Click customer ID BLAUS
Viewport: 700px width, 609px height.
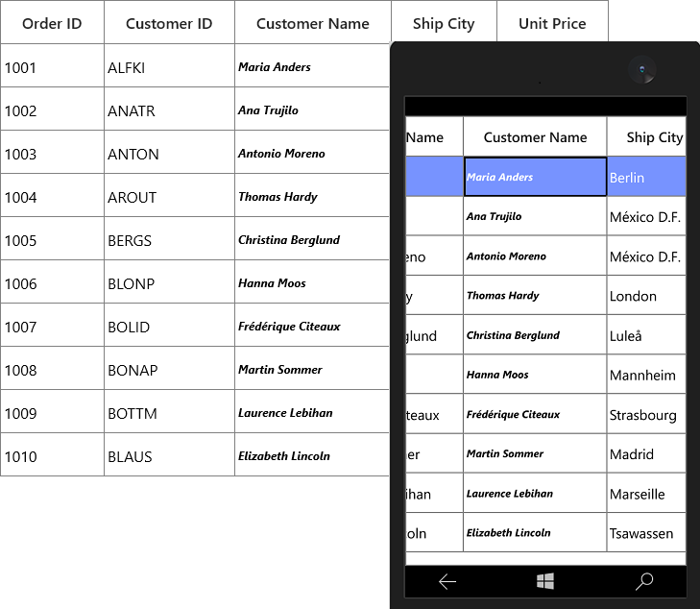coord(169,455)
